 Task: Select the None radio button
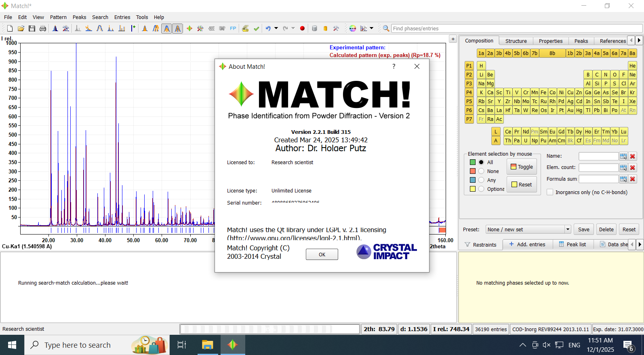[x=481, y=171]
